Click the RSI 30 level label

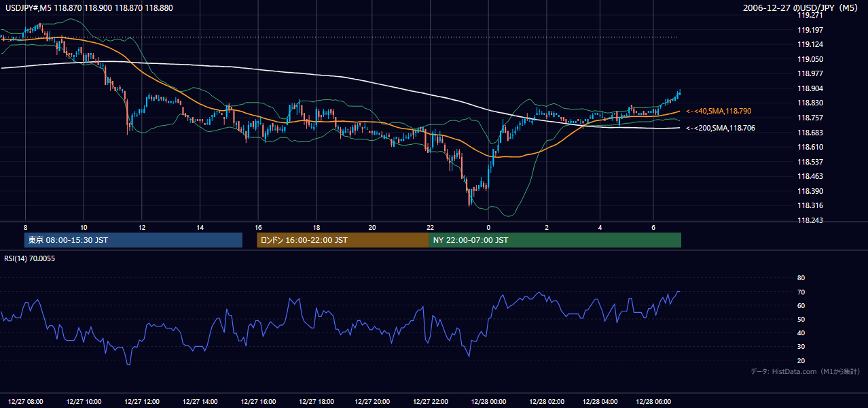pos(801,347)
